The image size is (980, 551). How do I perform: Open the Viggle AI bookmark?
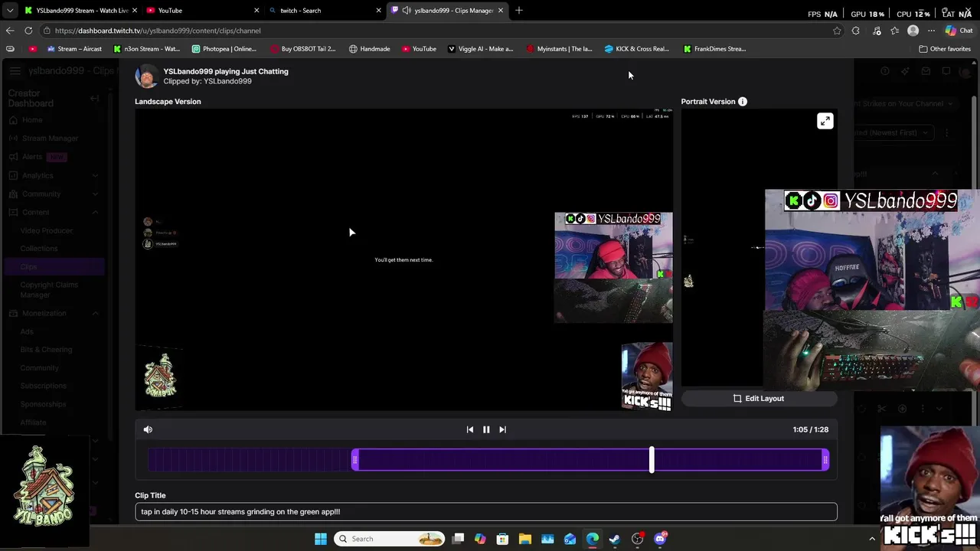pyautogui.click(x=480, y=49)
